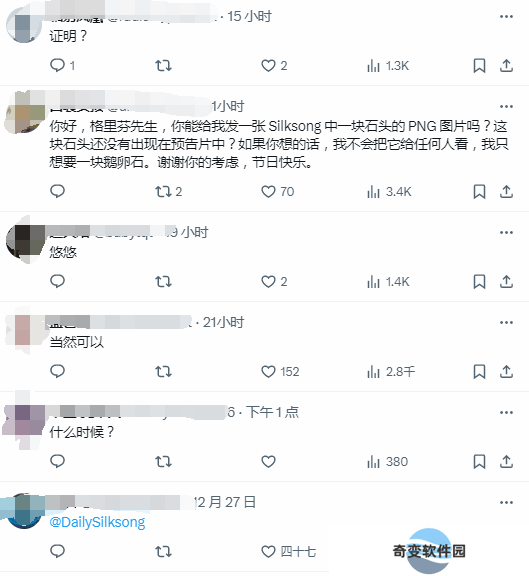Retweet the 当然可以 reply
529x576 pixels.
(x=163, y=372)
